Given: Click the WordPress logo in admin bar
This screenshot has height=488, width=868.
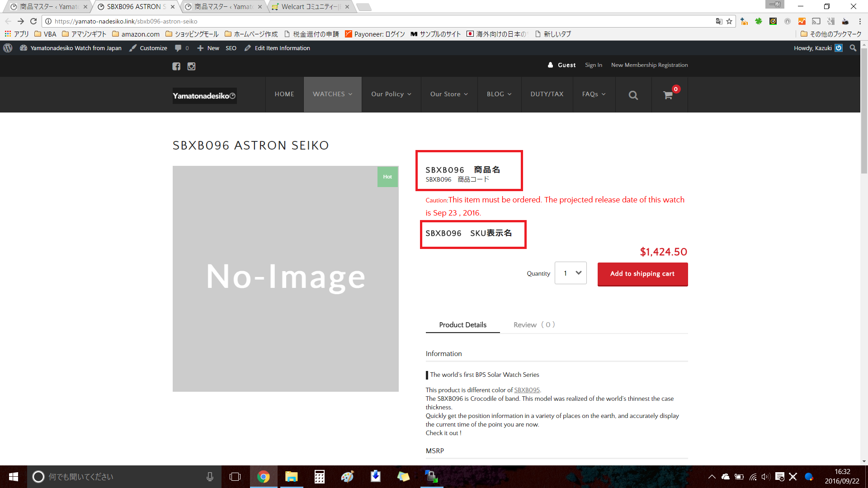Looking at the screenshot, I should [x=8, y=48].
